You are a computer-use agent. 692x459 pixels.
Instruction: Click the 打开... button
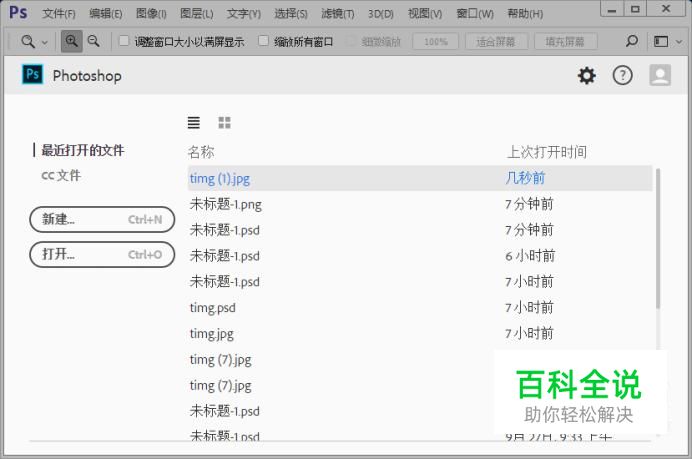[102, 255]
